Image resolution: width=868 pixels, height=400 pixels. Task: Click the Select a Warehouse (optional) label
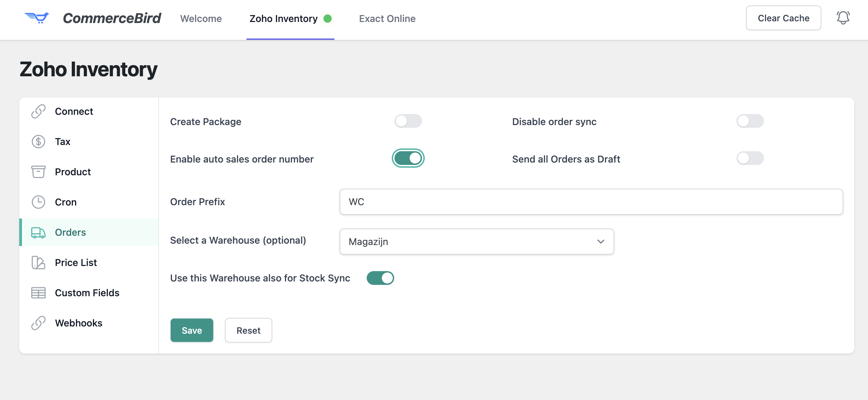click(x=238, y=240)
